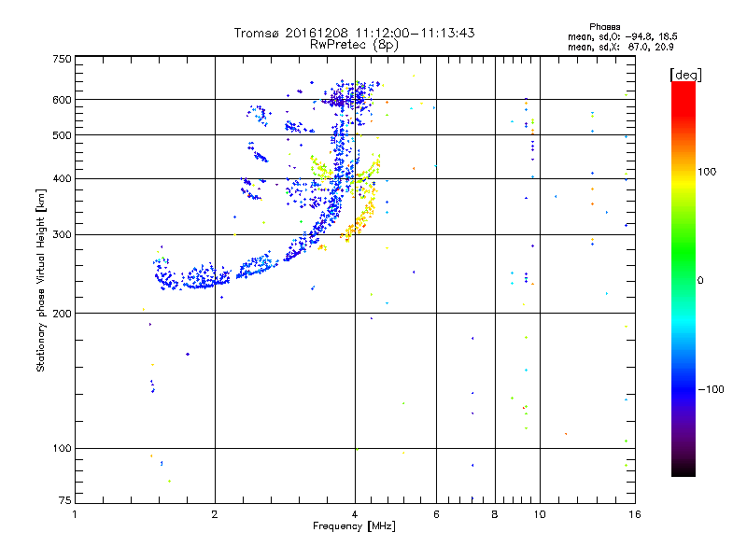
Task: Click the 'mean, sd,O: -94.8, 18.5' line
Action: click(x=622, y=36)
